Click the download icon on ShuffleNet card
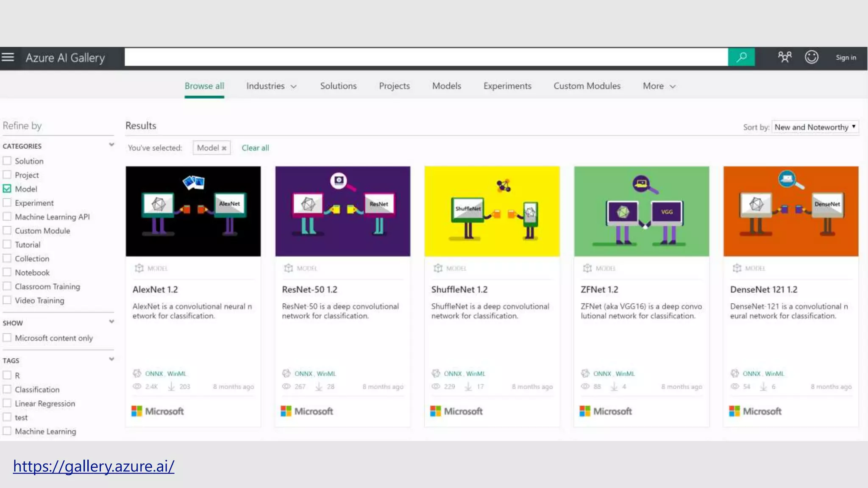Viewport: 868px width, 488px height. (468, 386)
